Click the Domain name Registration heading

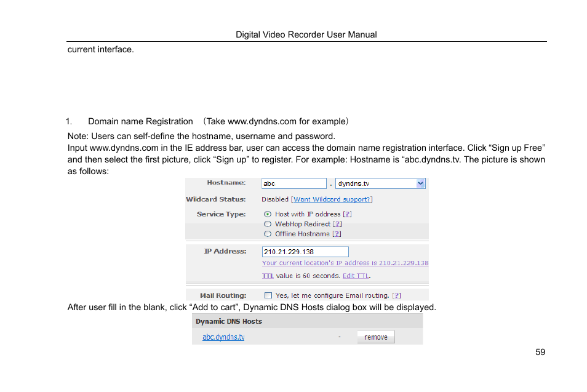(x=140, y=121)
